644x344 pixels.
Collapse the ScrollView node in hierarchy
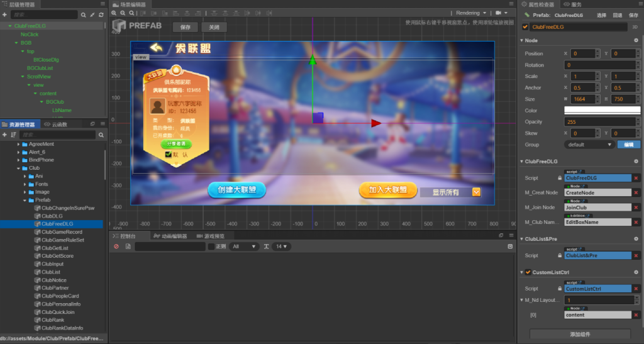click(x=22, y=77)
